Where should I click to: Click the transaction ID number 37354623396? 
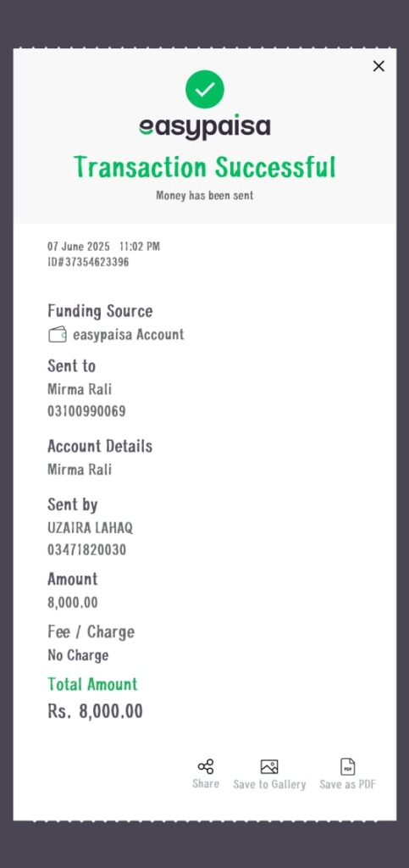[x=97, y=262]
